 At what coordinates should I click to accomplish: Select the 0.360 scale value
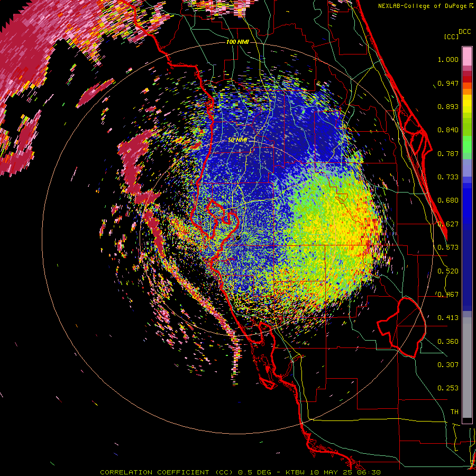(x=448, y=342)
